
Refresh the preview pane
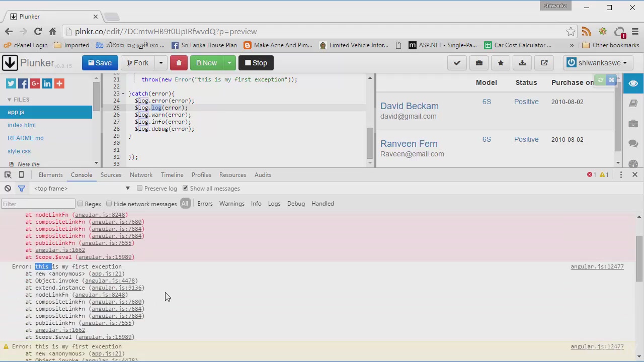[x=600, y=80]
